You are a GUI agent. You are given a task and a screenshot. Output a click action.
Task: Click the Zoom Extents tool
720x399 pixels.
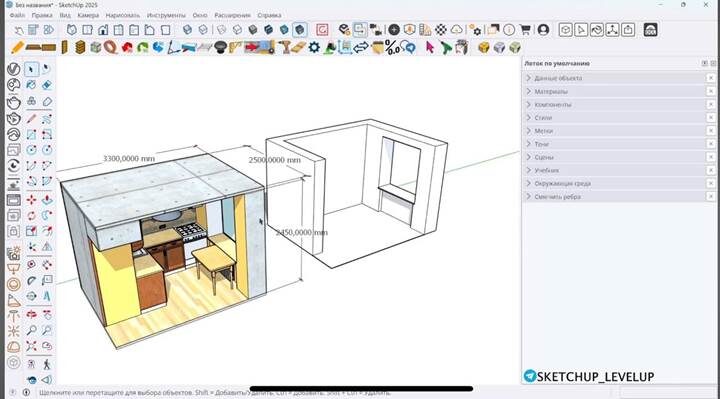(x=31, y=346)
